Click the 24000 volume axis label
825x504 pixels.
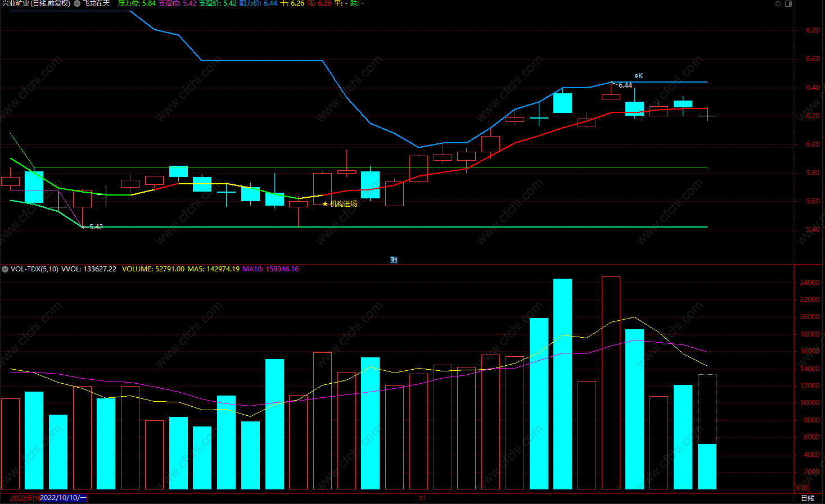point(810,283)
